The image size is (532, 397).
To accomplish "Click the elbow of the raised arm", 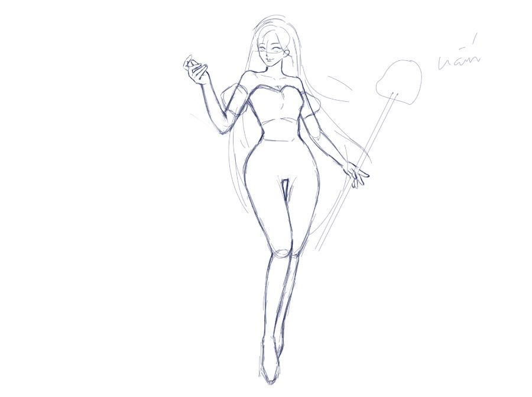I will tap(223, 128).
